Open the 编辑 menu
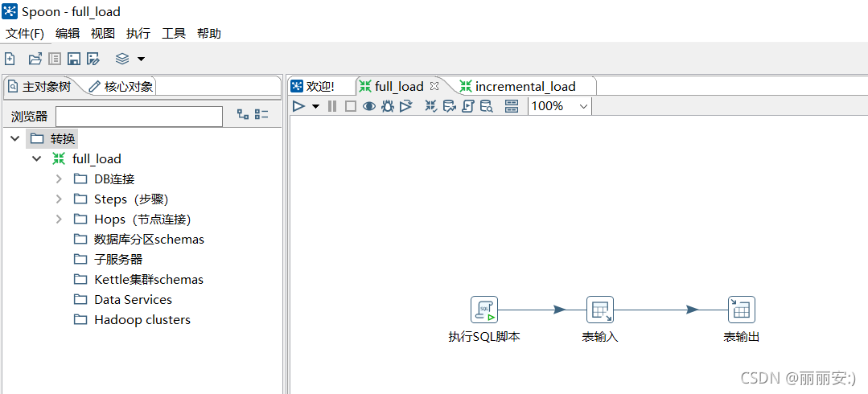Image resolution: width=868 pixels, height=394 pixels. tap(68, 33)
